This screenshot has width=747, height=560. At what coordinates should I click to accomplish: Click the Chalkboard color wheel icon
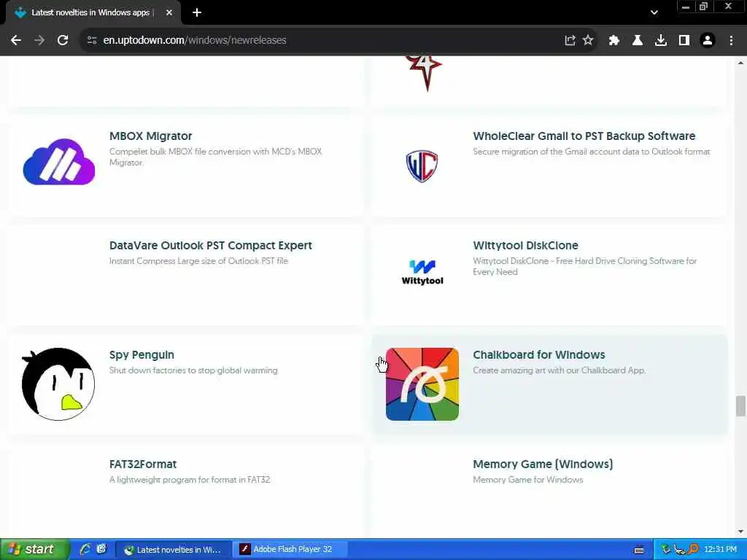click(422, 384)
